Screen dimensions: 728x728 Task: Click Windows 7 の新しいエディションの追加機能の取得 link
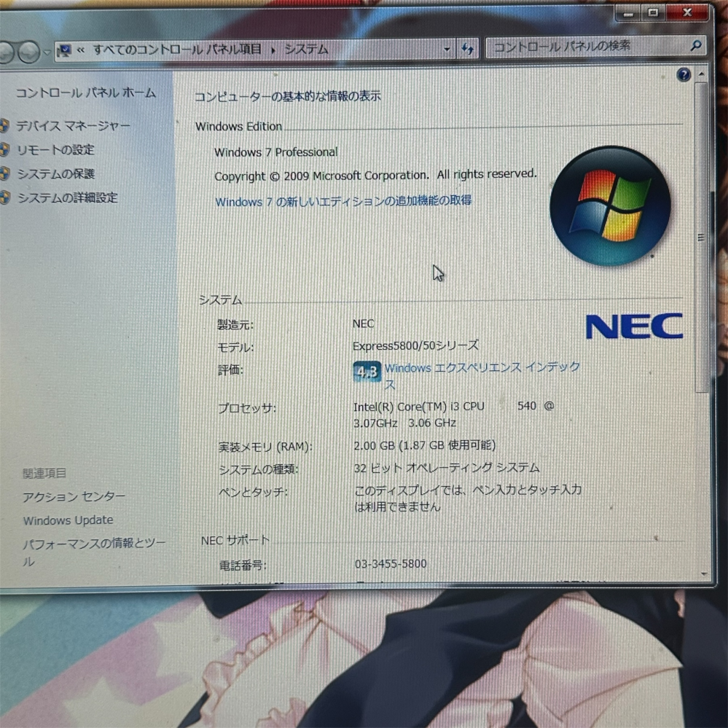click(343, 201)
